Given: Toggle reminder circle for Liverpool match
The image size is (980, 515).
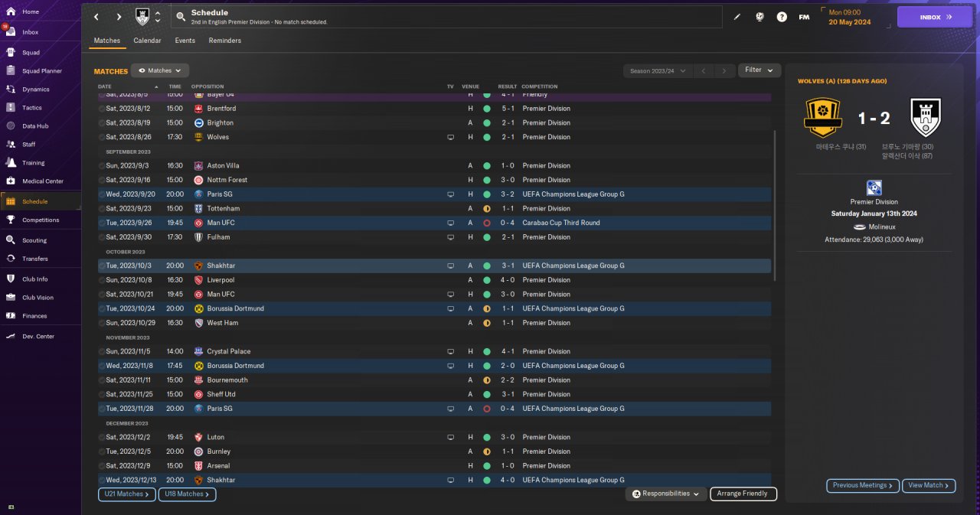Looking at the screenshot, I should pyautogui.click(x=102, y=280).
